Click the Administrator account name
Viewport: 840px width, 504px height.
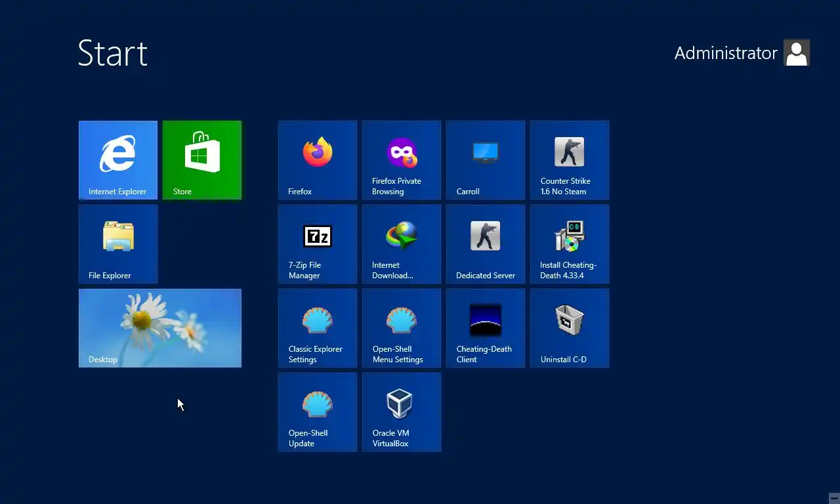click(726, 53)
